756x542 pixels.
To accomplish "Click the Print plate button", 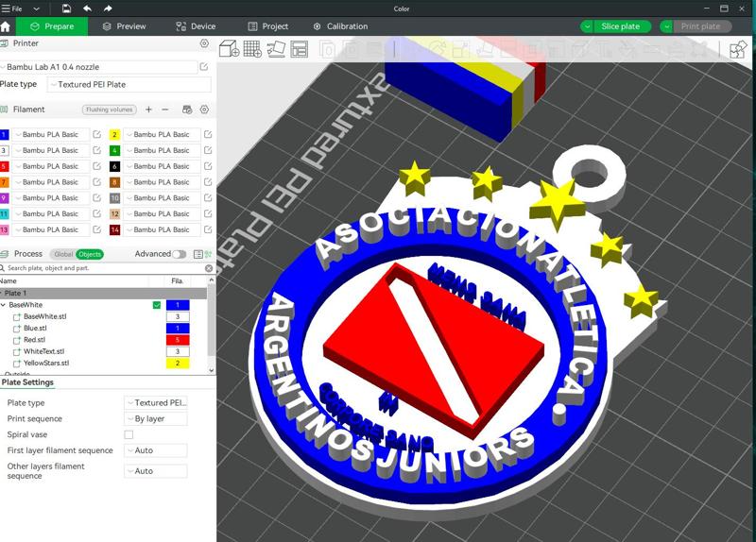I will click(x=701, y=26).
